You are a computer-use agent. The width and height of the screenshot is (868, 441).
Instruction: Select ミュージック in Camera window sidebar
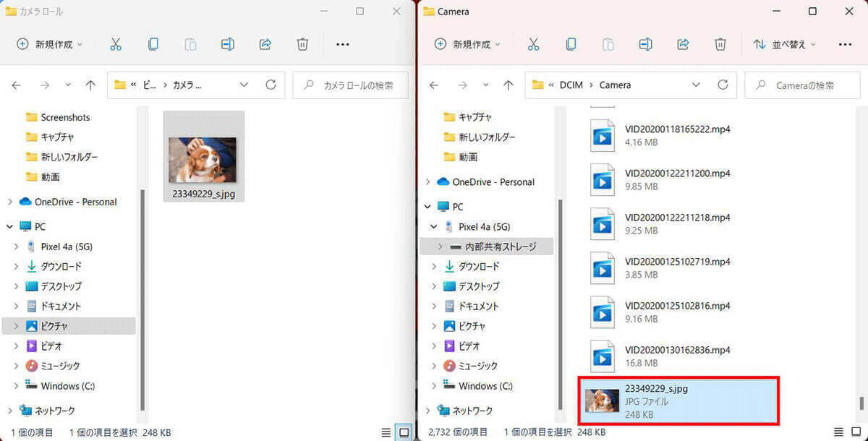coord(478,366)
